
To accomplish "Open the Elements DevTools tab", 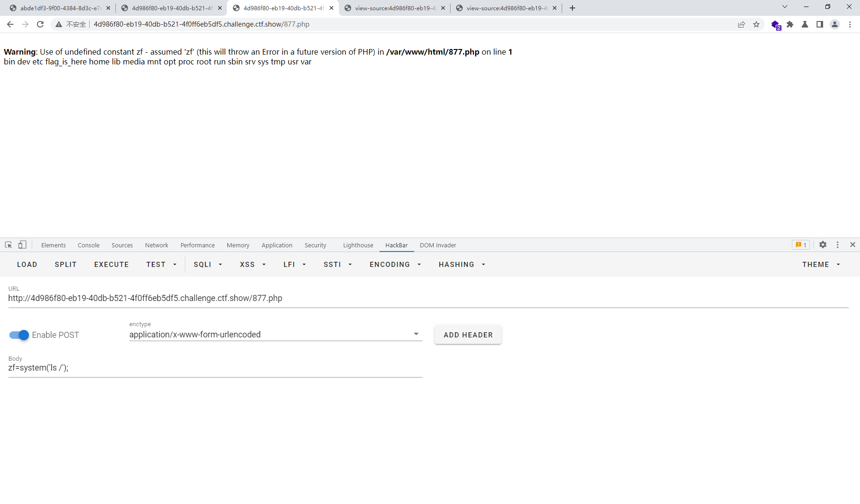I will coord(53,245).
